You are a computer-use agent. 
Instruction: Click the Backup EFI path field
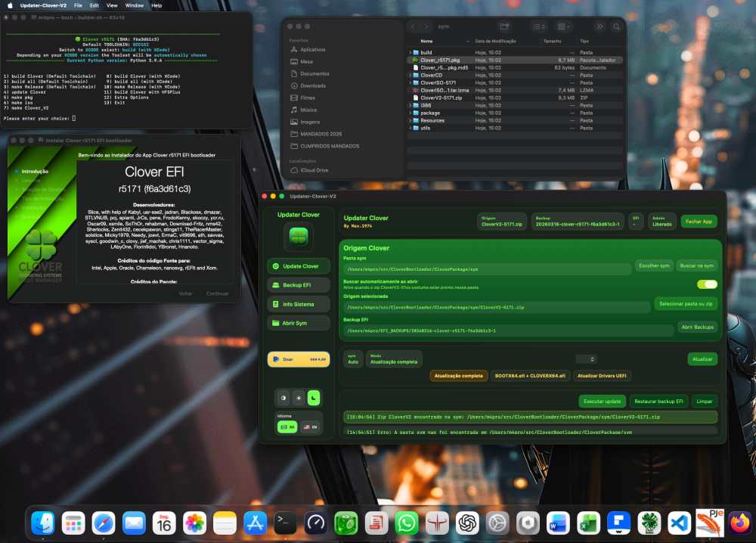pos(508,330)
